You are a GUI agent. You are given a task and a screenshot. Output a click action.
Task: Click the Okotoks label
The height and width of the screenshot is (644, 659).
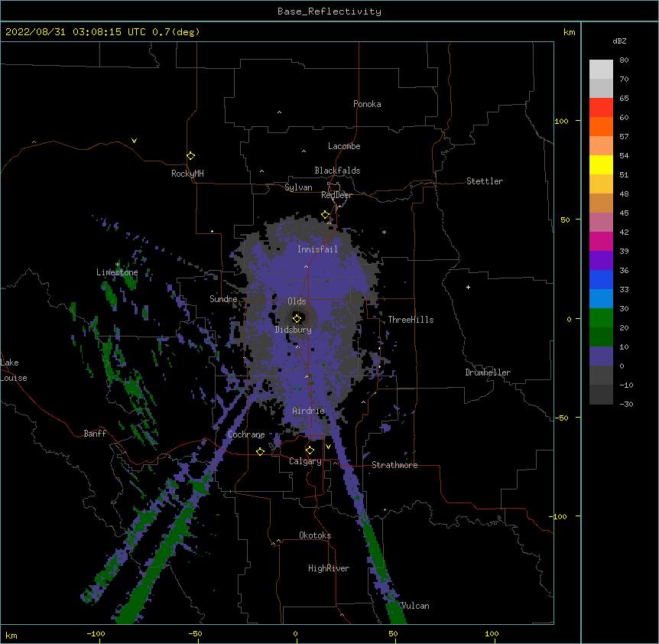click(315, 535)
